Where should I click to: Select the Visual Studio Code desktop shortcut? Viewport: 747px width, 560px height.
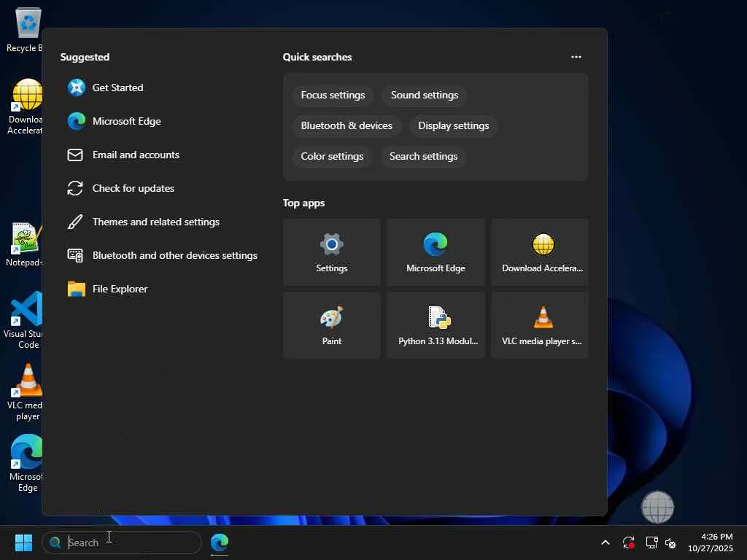24,320
